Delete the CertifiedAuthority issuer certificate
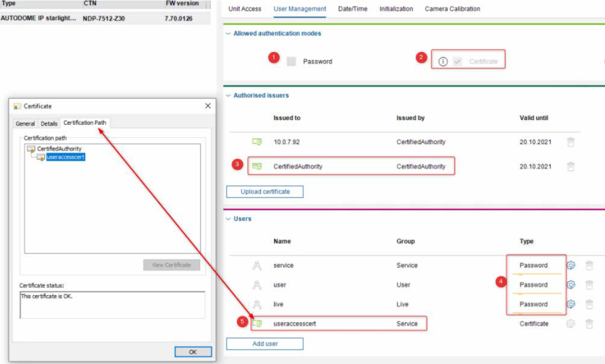 coord(571,167)
